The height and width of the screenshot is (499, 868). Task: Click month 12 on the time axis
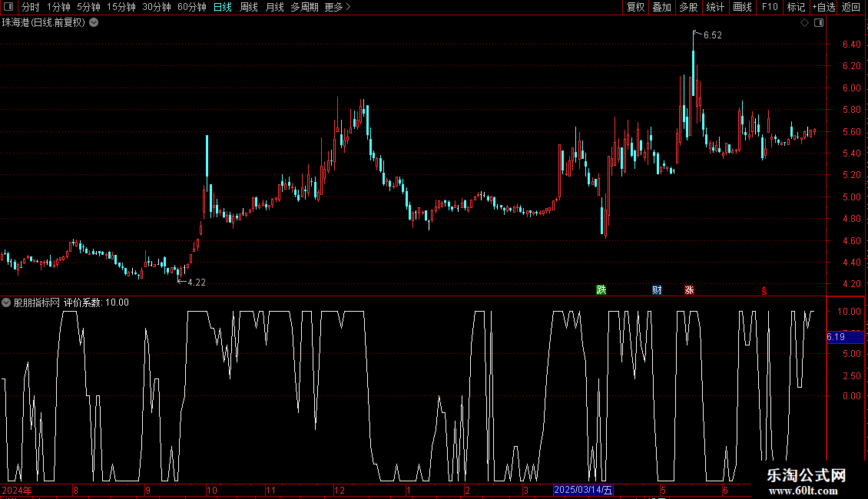pyautogui.click(x=339, y=490)
